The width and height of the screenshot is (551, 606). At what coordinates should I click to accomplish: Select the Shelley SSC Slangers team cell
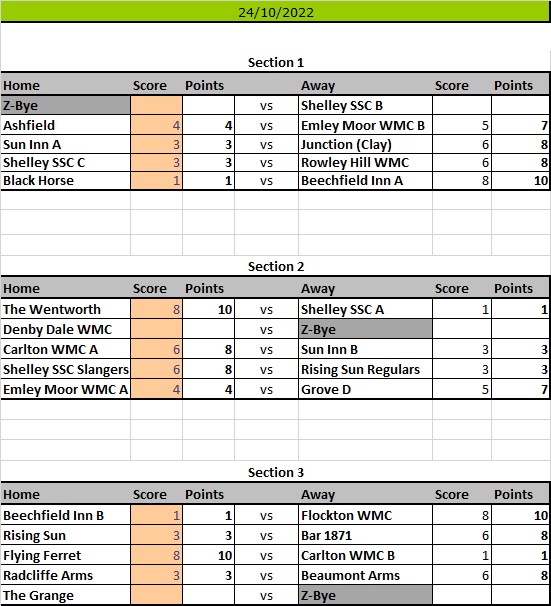coord(66,369)
